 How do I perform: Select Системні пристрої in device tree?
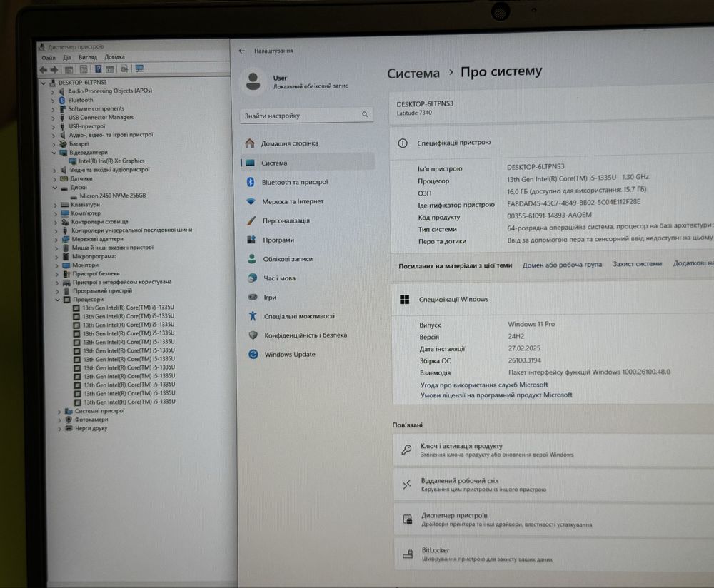tap(99, 411)
